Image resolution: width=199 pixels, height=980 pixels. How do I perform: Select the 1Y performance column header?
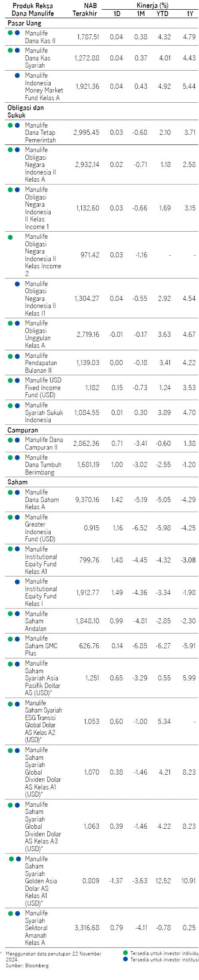click(190, 14)
